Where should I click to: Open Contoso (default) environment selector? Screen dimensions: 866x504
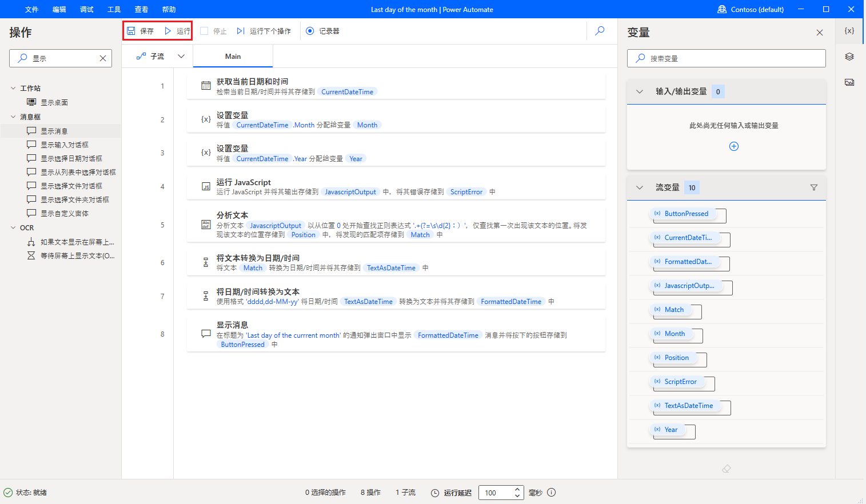pos(751,9)
